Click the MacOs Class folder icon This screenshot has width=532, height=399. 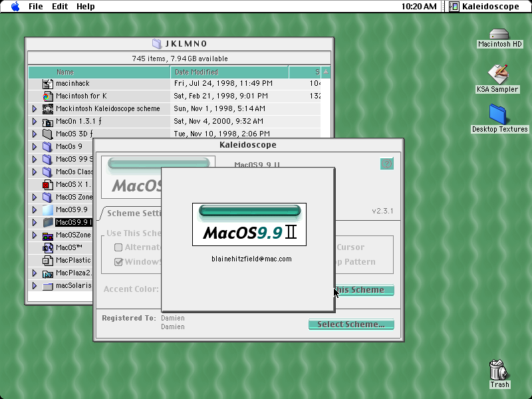tap(48, 172)
